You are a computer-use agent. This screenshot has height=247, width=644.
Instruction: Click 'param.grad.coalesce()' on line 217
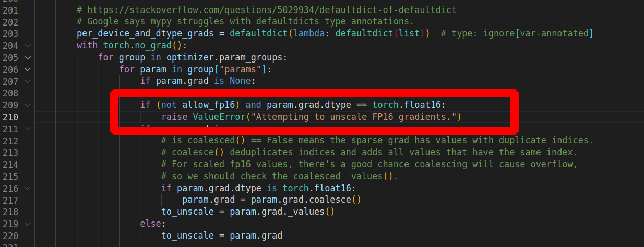[x=306, y=200]
